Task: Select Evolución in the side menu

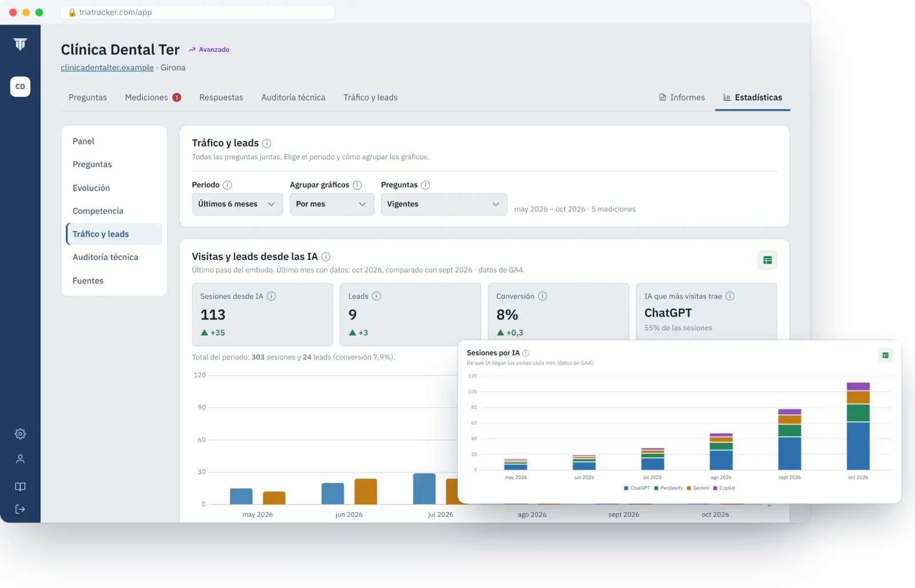Action: pos(114,188)
